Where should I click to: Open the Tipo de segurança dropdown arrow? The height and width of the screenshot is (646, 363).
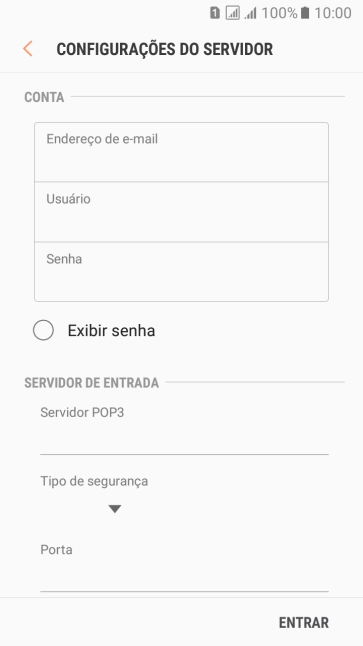point(115,509)
